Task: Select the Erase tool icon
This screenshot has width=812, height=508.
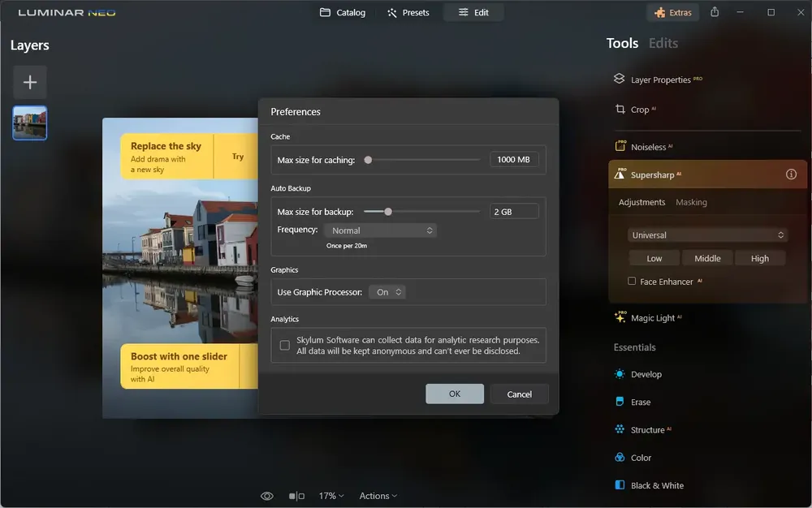Action: [x=620, y=402]
